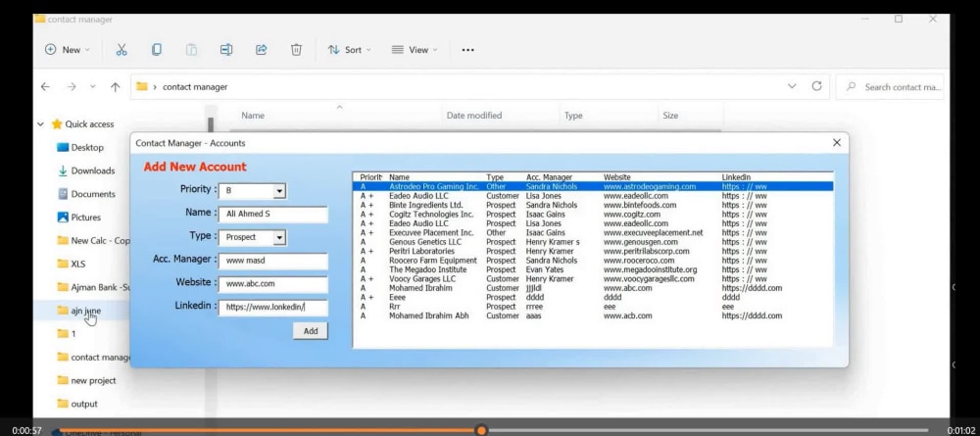Screen dimensions: 980x436
Task: Open the New dropdown menu
Action: (x=68, y=50)
